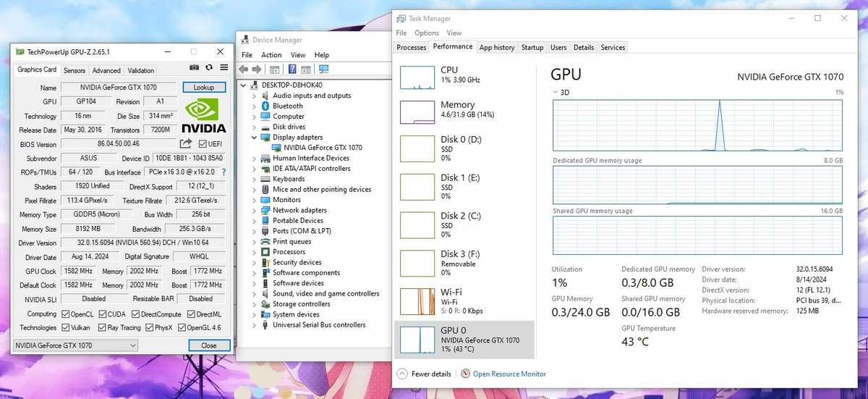This screenshot has height=399, width=868.
Task: Click the scan for hardware changes monitor icon
Action: (x=323, y=70)
